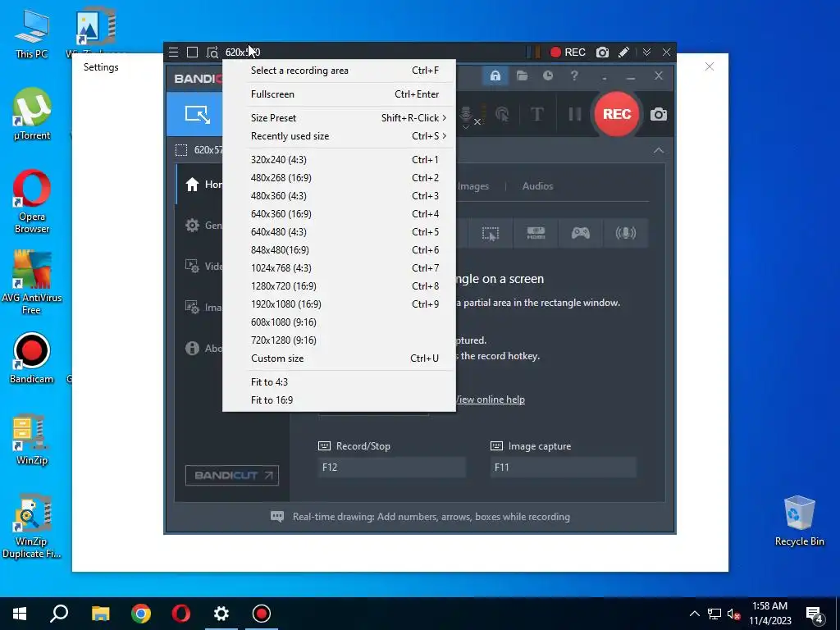Expand Recently used size submenu

pos(339,136)
